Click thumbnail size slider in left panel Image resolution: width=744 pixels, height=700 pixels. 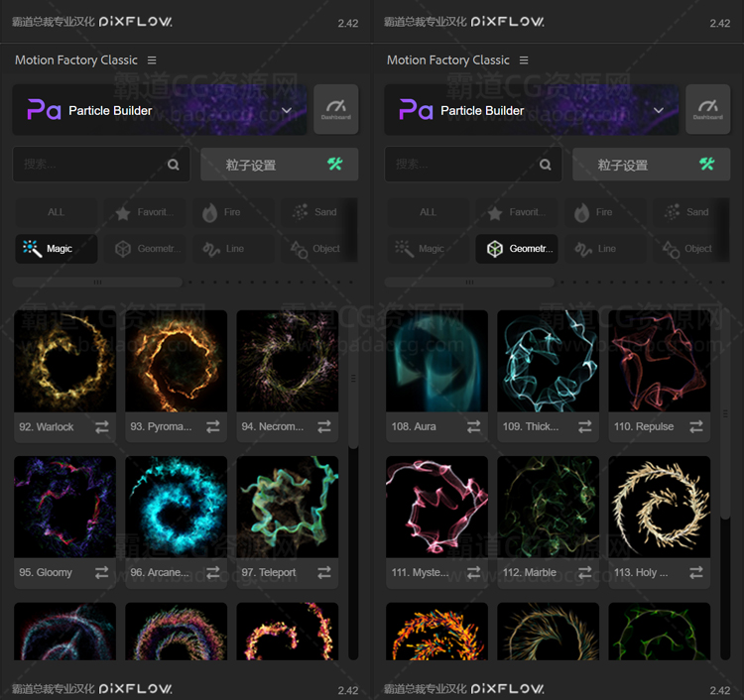point(97,283)
